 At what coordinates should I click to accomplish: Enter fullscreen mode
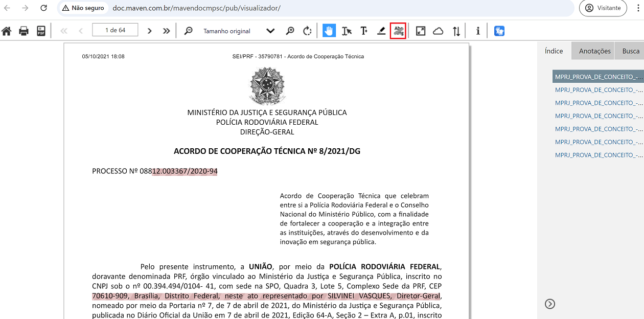pyautogui.click(x=421, y=31)
